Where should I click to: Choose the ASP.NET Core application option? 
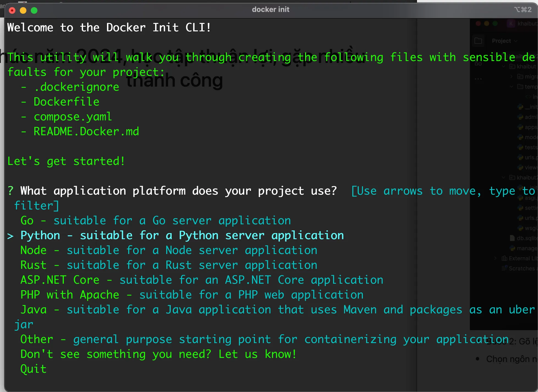tap(202, 280)
